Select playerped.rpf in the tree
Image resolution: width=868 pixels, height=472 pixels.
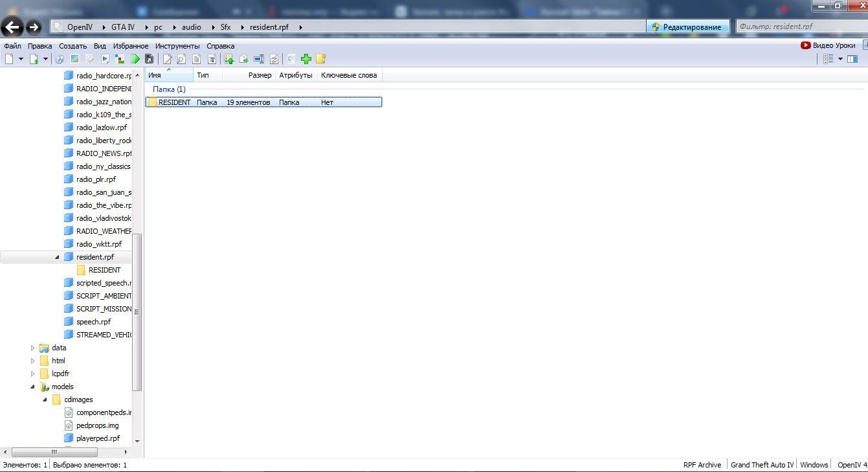click(98, 438)
